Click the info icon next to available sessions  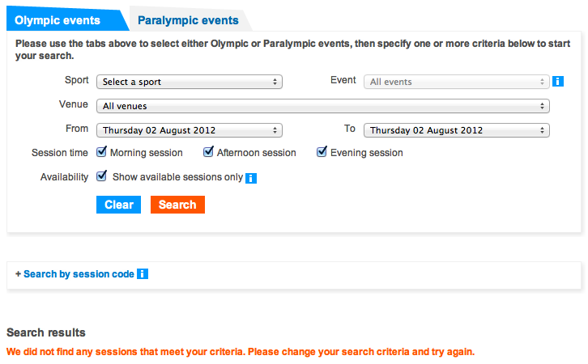click(x=251, y=178)
